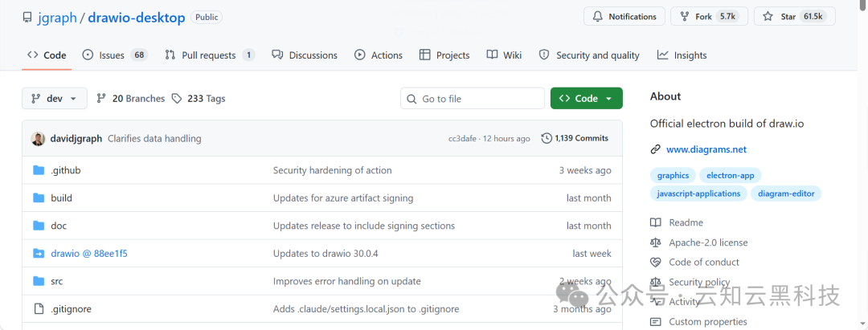Open Updates for azure artifact signing commit

(343, 198)
